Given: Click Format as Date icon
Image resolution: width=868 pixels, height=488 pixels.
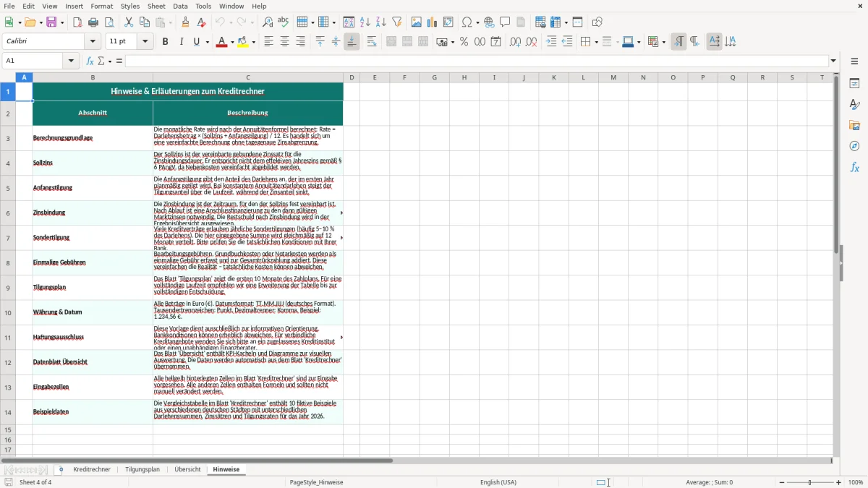Looking at the screenshot, I should 495,42.
